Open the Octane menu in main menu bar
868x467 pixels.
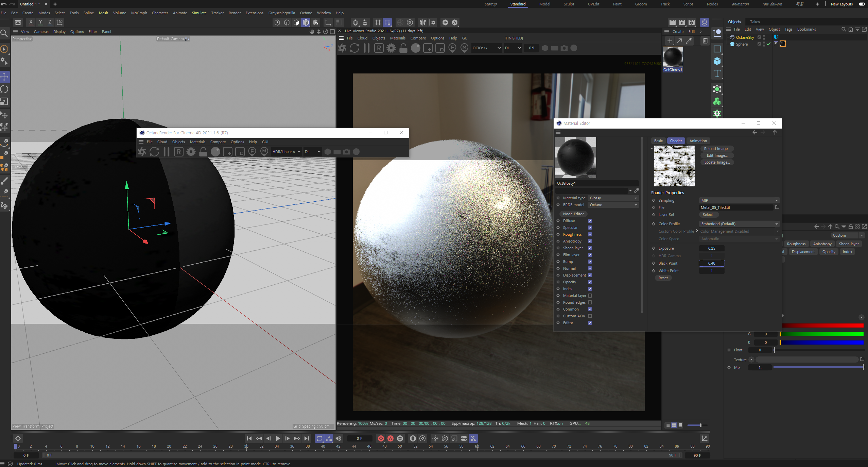(306, 13)
